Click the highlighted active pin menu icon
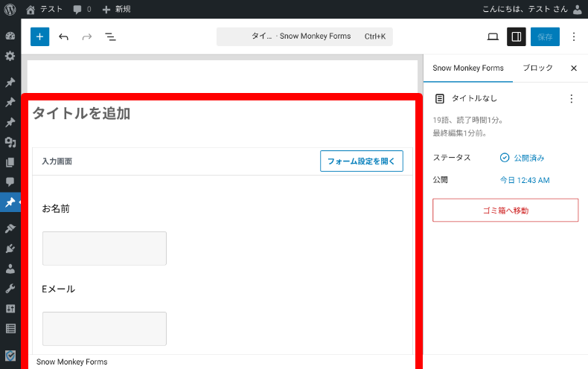The image size is (588, 369). 10,202
